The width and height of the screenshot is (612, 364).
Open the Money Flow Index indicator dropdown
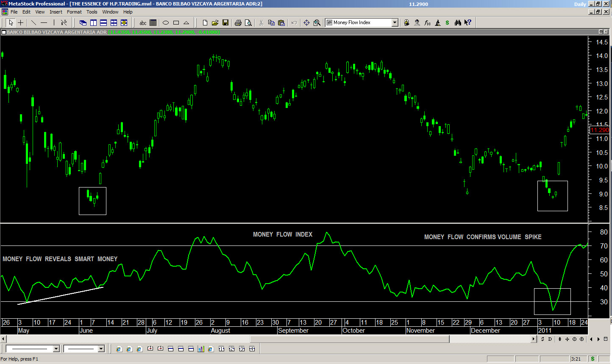tap(395, 22)
